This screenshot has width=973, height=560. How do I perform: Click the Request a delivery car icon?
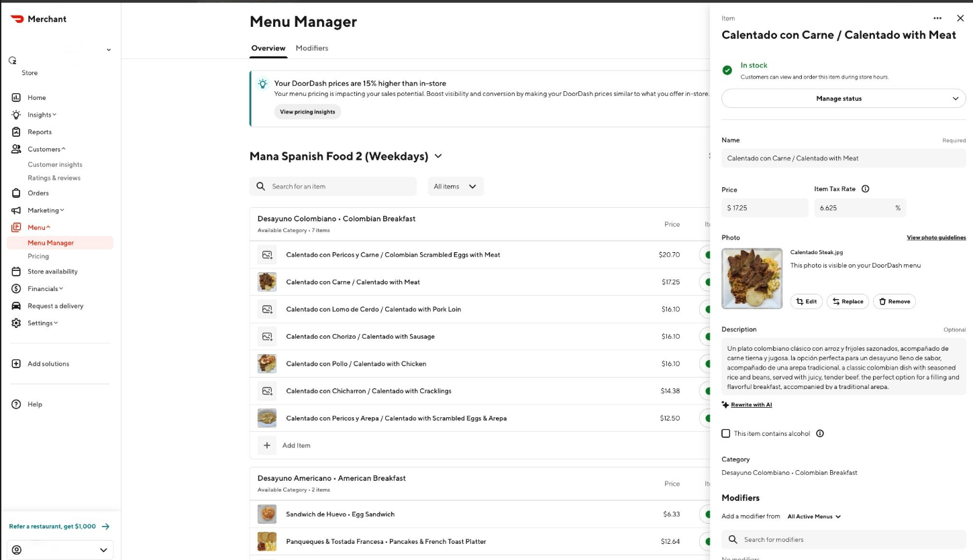coord(16,306)
